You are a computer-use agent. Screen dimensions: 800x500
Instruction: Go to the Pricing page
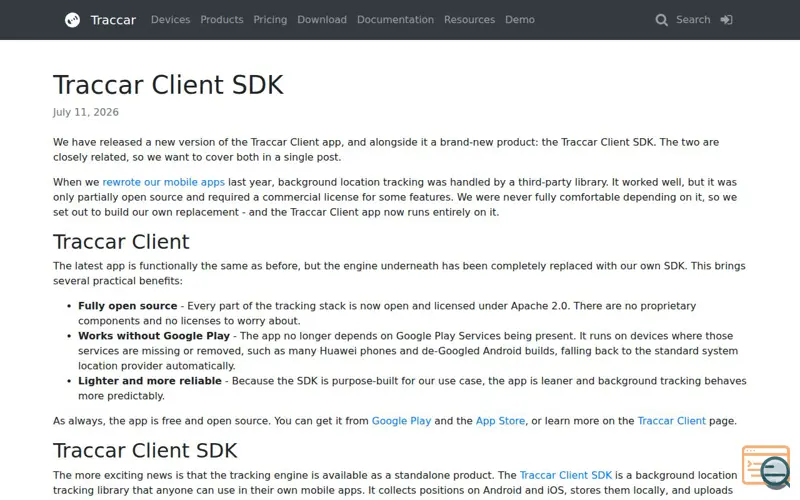click(x=270, y=20)
